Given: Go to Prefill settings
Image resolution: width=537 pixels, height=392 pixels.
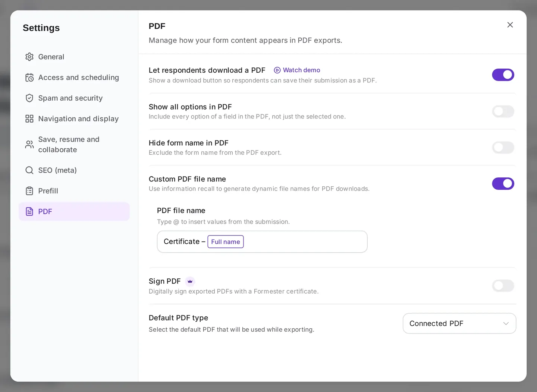Looking at the screenshot, I should [x=74, y=191].
